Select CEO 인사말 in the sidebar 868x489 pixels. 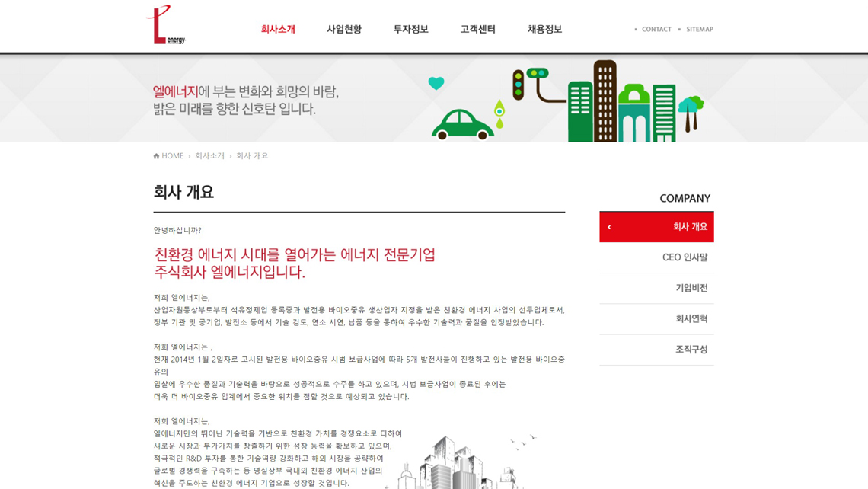[x=684, y=257]
